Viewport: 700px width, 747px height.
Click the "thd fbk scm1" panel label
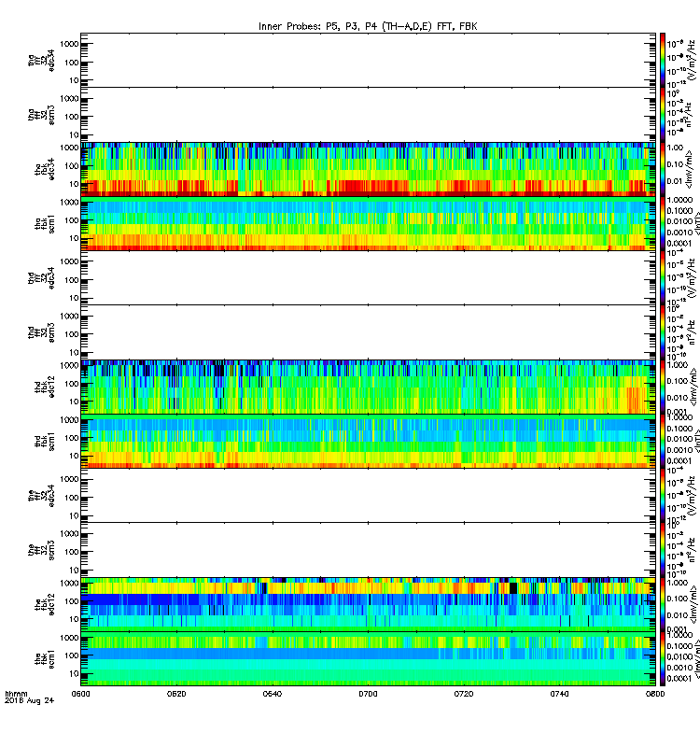point(45,441)
